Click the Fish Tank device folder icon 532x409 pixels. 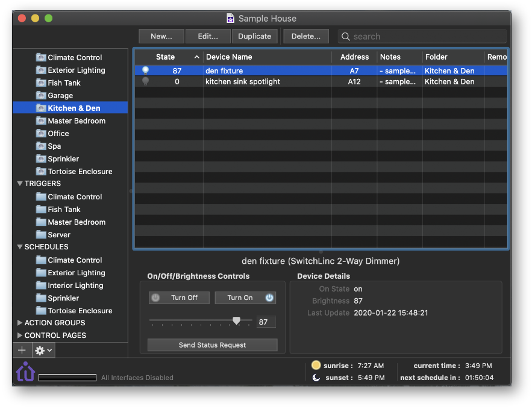(41, 83)
